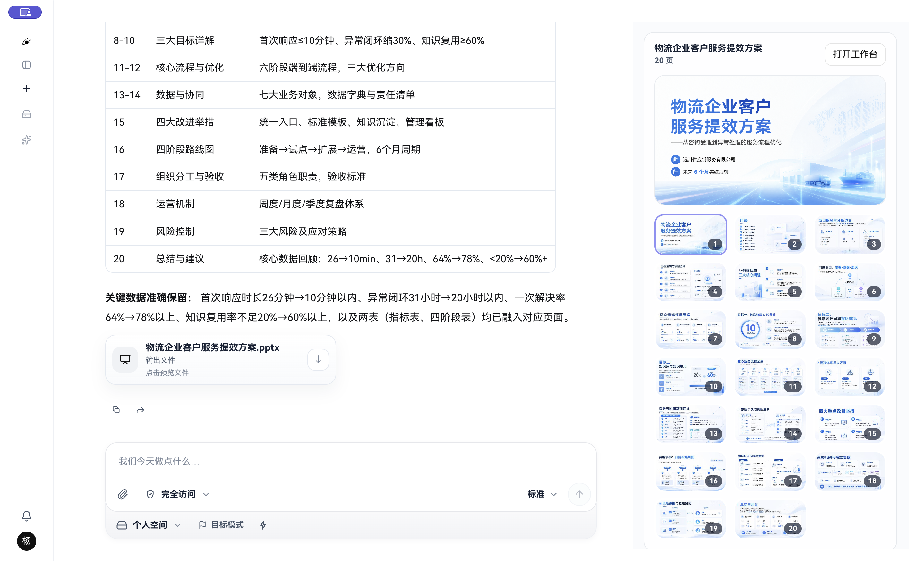Click cell 周度/月度/季度复盘体系
This screenshot has height=561, width=924.
pyautogui.click(x=311, y=204)
